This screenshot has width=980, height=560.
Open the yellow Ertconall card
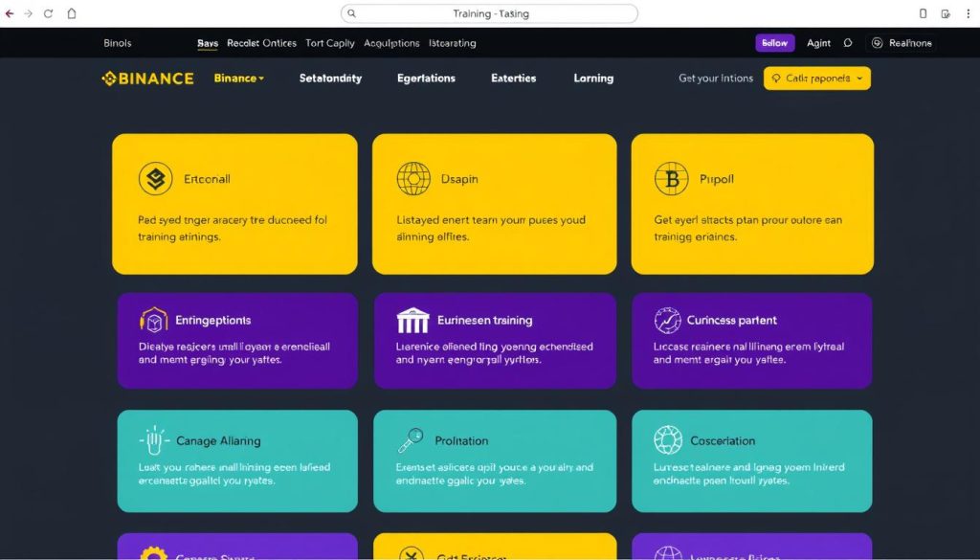(235, 204)
